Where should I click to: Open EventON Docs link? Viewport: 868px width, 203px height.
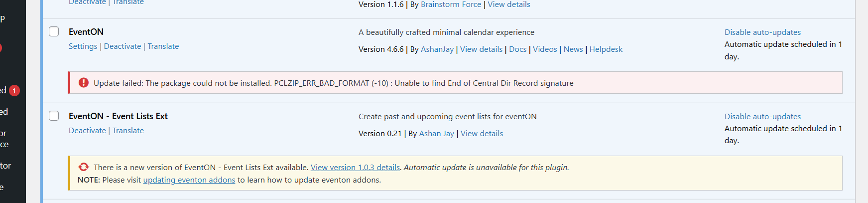[x=517, y=49]
